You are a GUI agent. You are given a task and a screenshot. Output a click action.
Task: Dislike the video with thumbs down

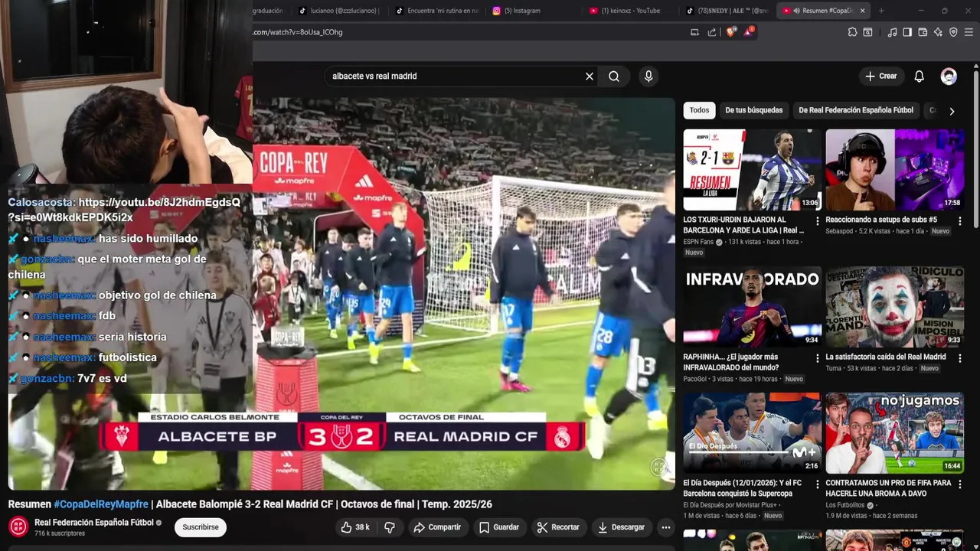click(390, 527)
